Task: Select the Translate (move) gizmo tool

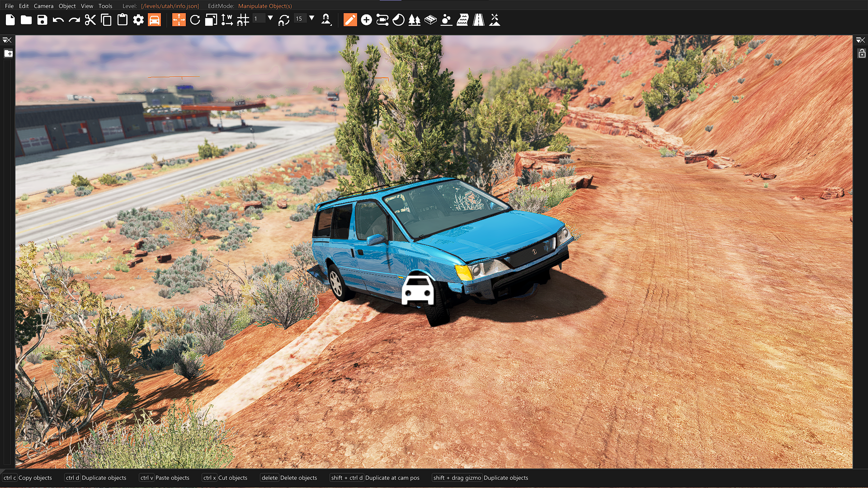Action: click(x=179, y=20)
